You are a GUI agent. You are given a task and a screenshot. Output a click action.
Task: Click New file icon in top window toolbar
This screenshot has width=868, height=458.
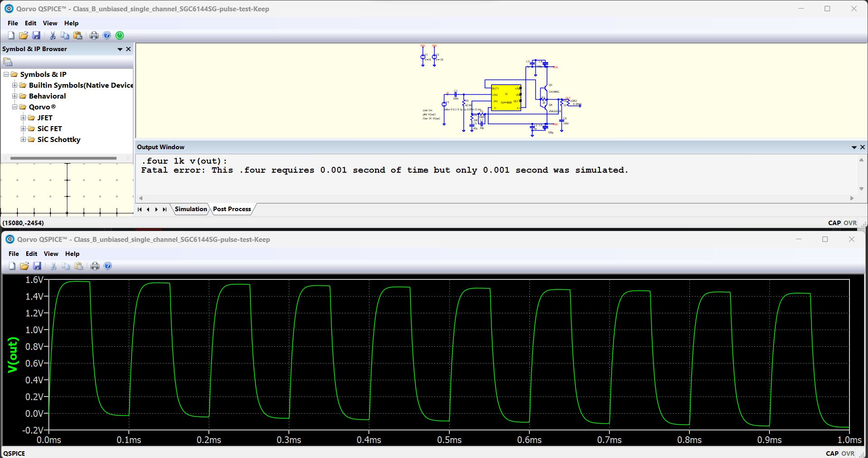pyautogui.click(x=11, y=35)
